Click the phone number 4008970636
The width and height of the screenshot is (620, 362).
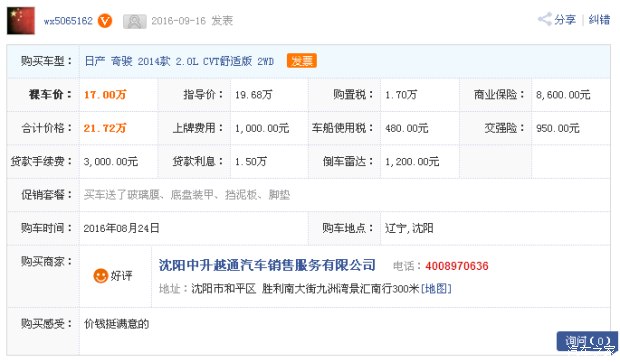pos(457,266)
